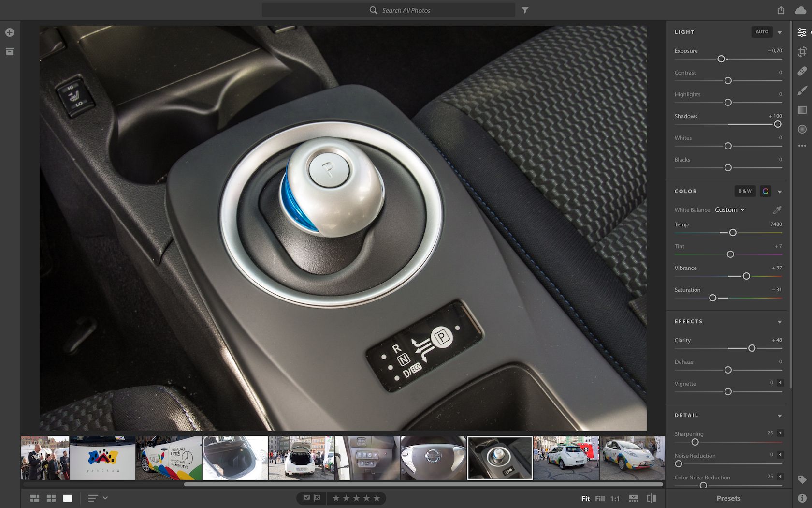Select the Brush adjustment tool
The image size is (812, 508).
click(802, 90)
